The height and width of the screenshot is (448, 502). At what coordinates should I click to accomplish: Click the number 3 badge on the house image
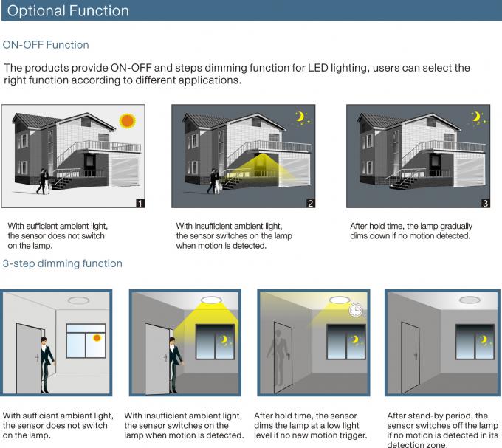pyautogui.click(x=485, y=203)
